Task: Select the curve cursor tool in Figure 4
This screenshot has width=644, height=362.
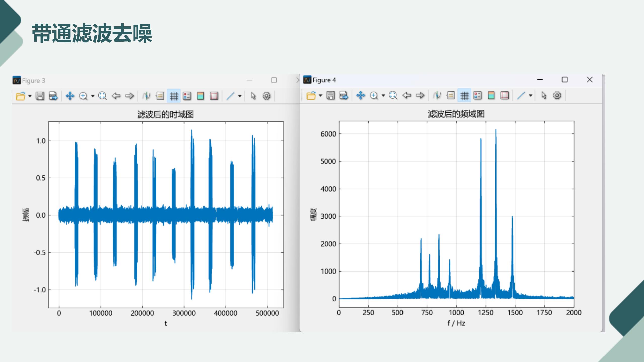Action: pos(437,95)
